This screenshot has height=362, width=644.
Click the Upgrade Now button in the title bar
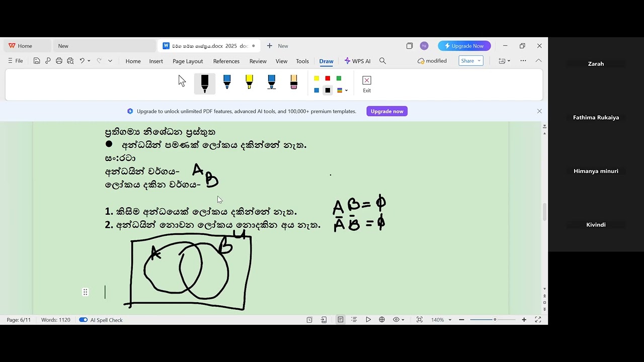pyautogui.click(x=464, y=46)
